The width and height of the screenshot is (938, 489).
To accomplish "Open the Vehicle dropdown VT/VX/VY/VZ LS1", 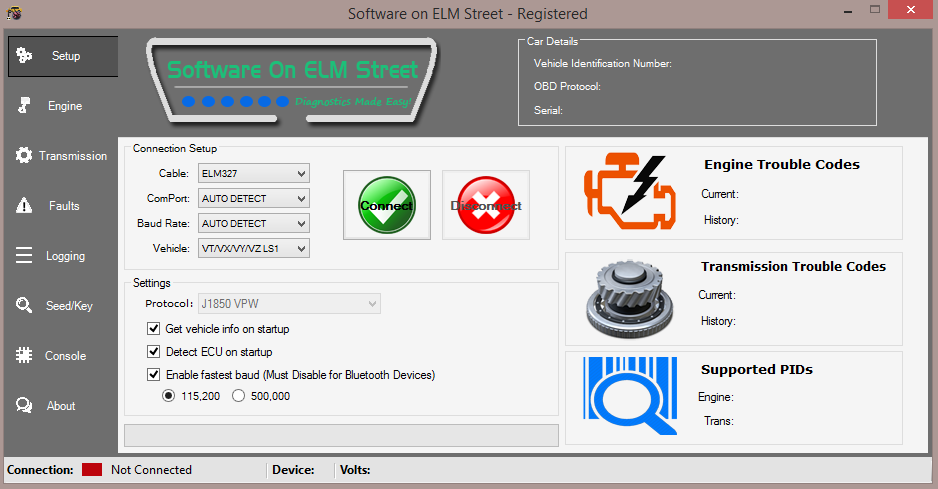I will coord(254,248).
